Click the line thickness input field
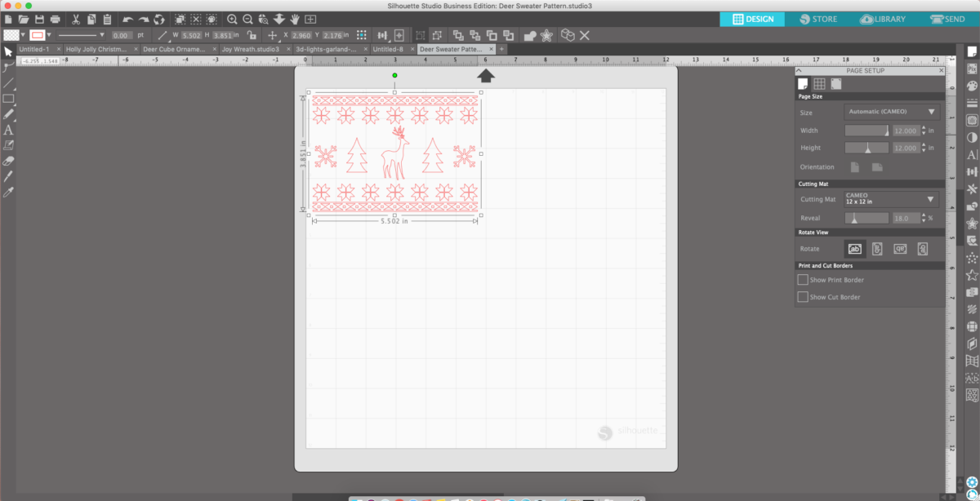Screen dimensions: 980x501 [x=122, y=35]
